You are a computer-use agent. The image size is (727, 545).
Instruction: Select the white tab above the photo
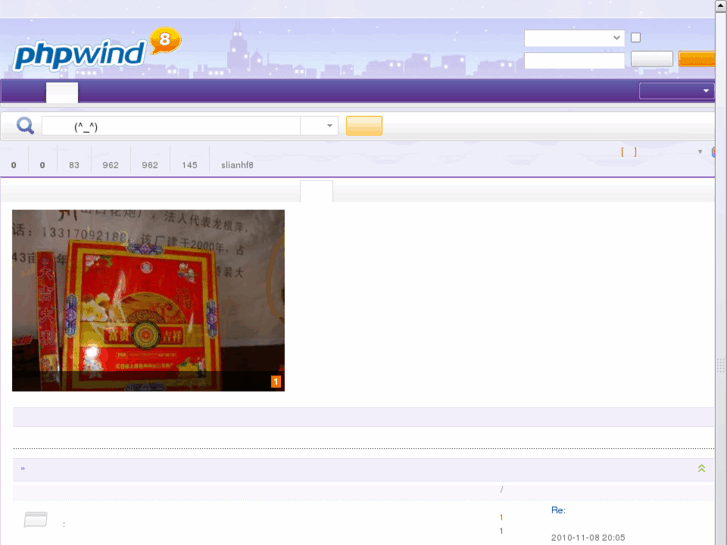[316, 191]
